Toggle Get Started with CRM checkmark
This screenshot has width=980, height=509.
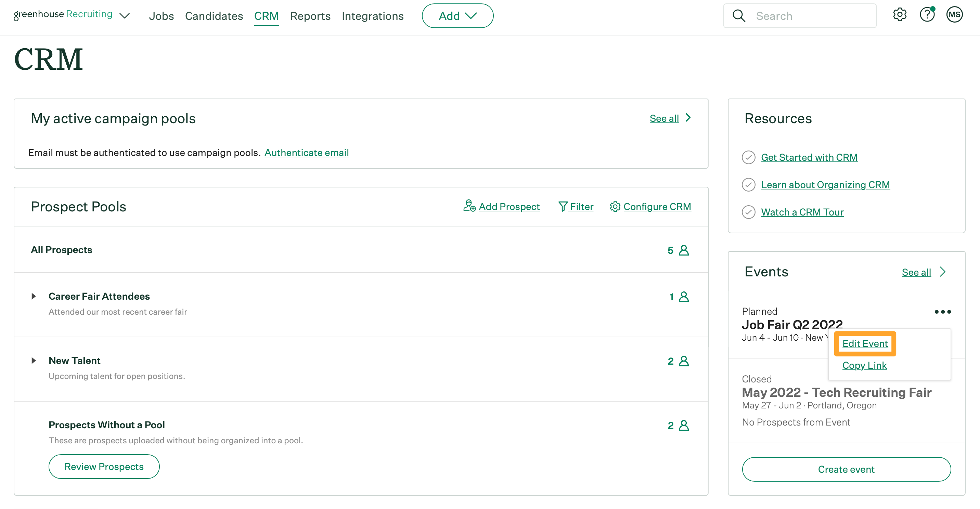tap(748, 157)
